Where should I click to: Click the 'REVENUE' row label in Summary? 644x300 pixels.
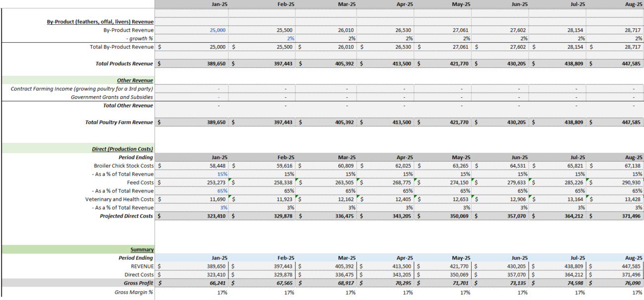(142, 266)
